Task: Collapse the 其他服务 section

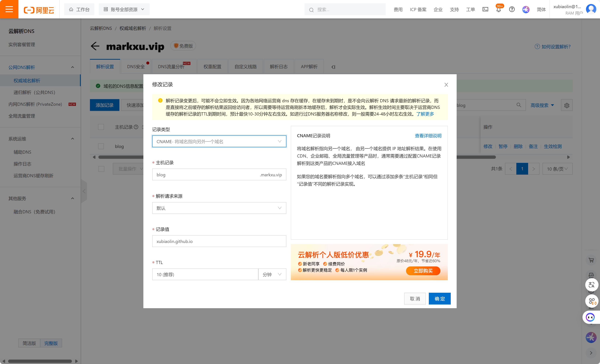Action: coord(72,198)
